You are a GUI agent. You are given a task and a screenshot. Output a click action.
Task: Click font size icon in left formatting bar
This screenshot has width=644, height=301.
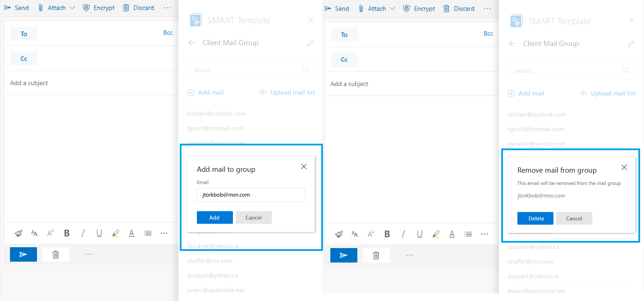click(x=34, y=233)
